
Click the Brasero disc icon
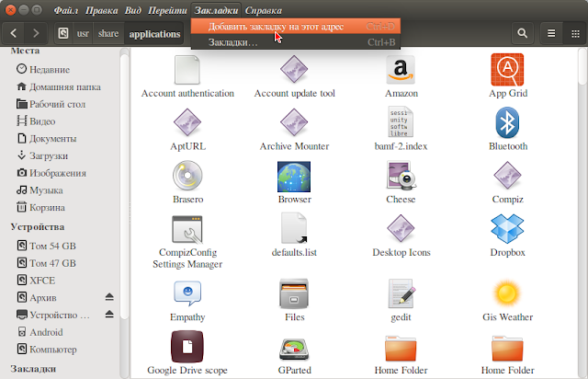(187, 176)
